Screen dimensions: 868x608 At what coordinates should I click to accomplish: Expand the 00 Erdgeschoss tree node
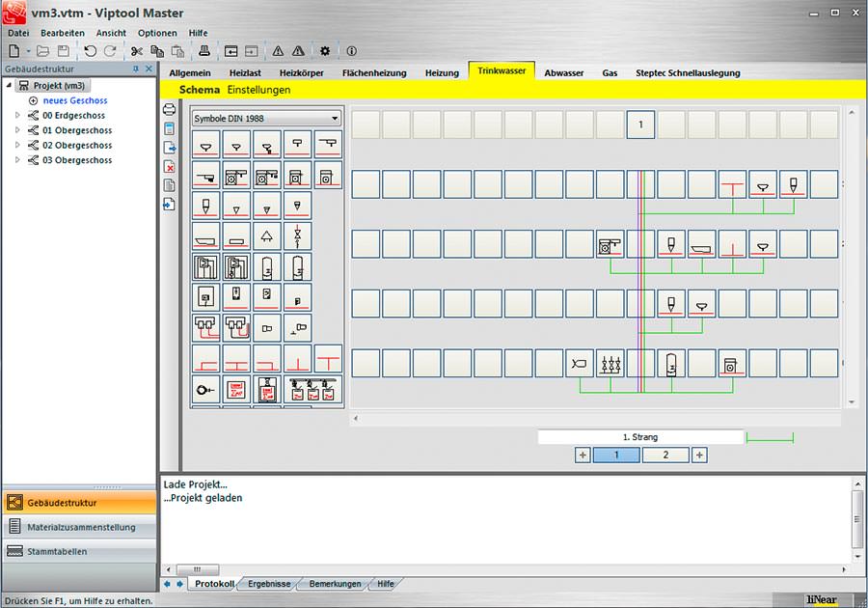(x=17, y=115)
